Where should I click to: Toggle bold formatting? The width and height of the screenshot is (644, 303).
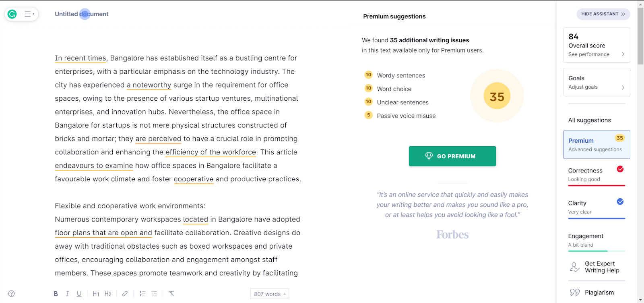56,294
